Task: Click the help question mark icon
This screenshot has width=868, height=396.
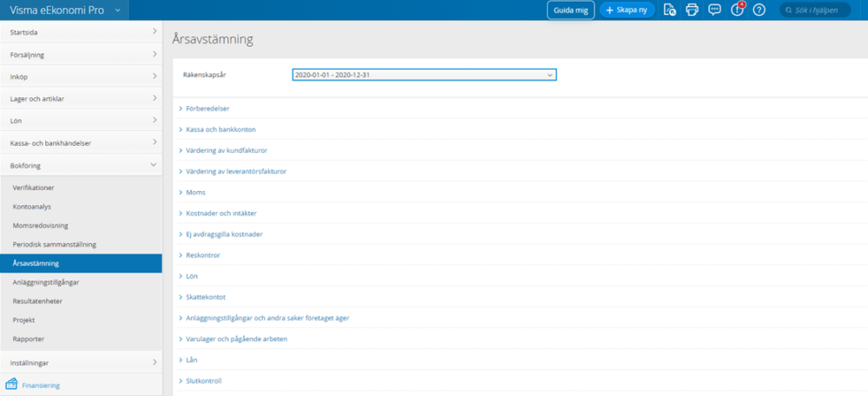Action: pos(759,10)
